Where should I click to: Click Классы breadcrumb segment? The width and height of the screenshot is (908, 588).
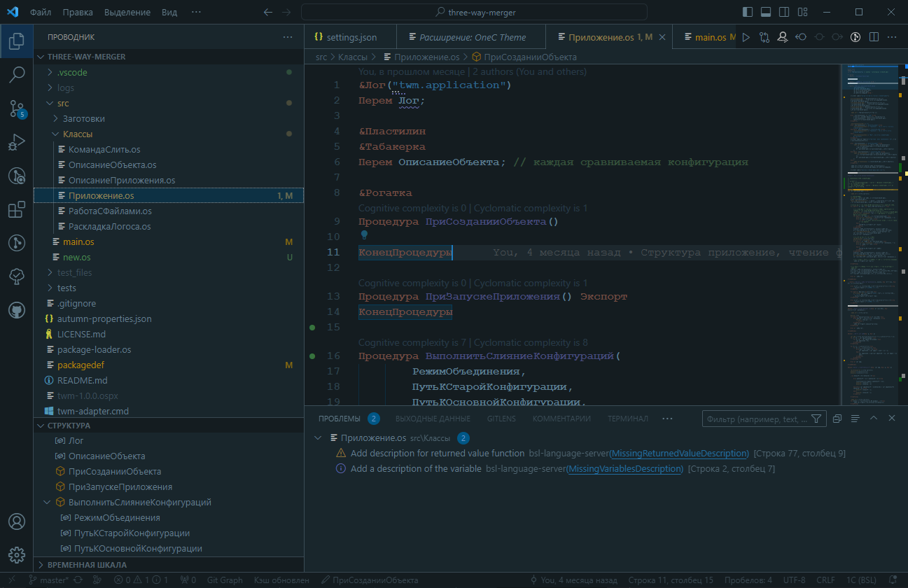click(x=353, y=57)
